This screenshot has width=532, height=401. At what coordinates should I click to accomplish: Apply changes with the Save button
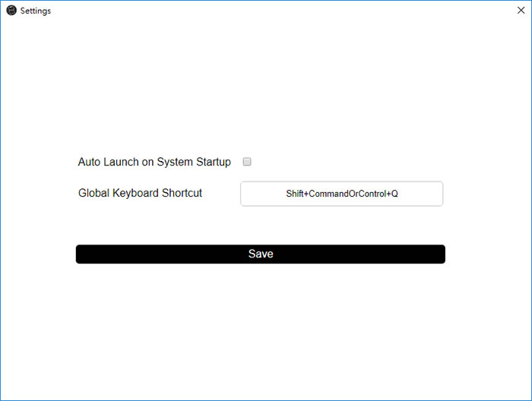[261, 254]
